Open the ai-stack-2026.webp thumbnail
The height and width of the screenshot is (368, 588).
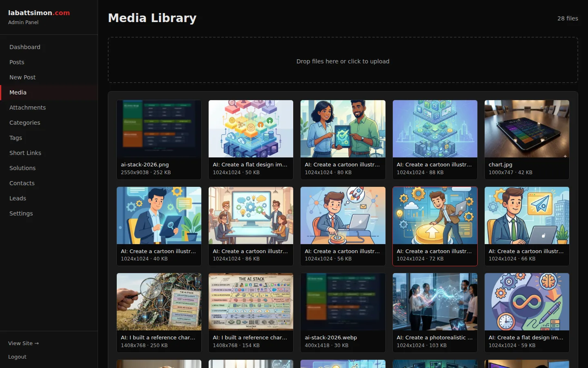tap(343, 301)
